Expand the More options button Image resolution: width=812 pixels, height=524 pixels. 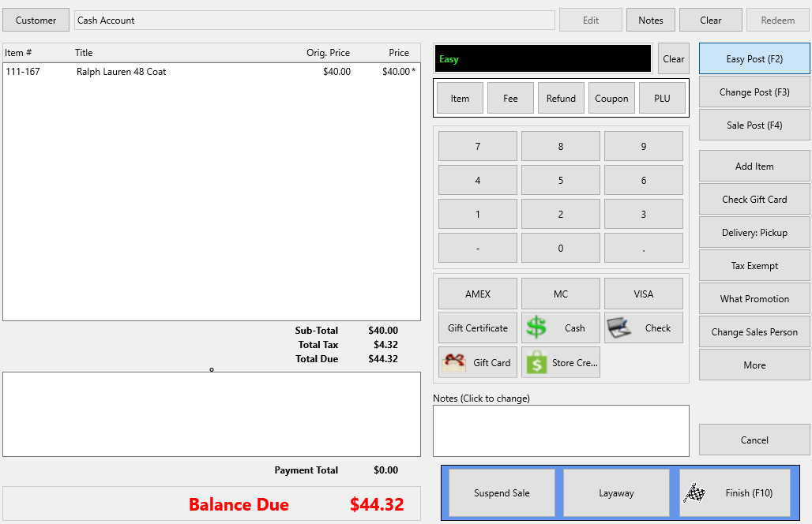click(754, 365)
